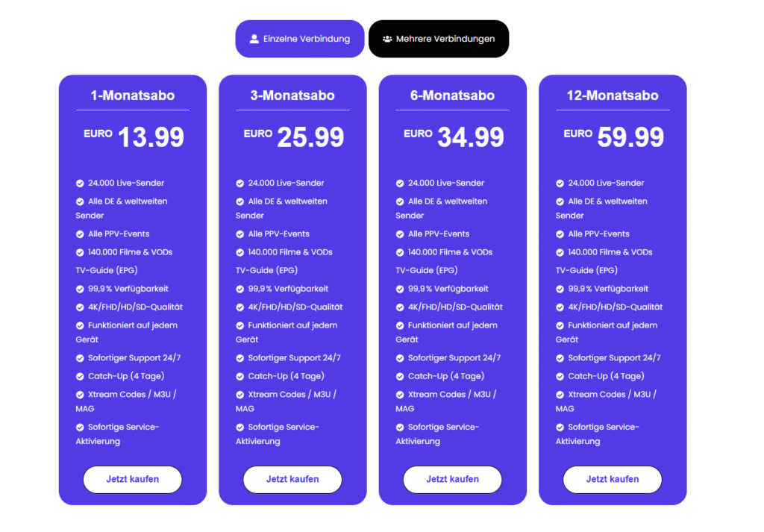
Task: Click checkmark icon beside Alle PPV-Events in 3-Monatsabo
Action: 240,234
